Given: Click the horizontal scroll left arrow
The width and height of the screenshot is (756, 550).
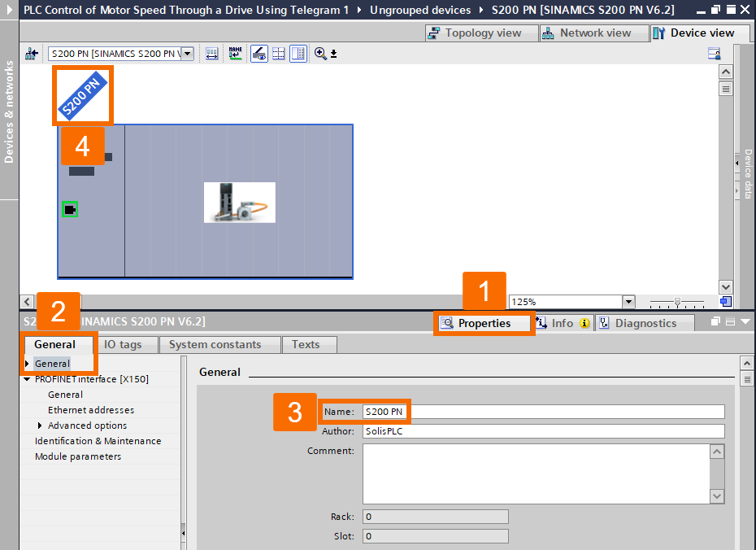Looking at the screenshot, I should 27,302.
